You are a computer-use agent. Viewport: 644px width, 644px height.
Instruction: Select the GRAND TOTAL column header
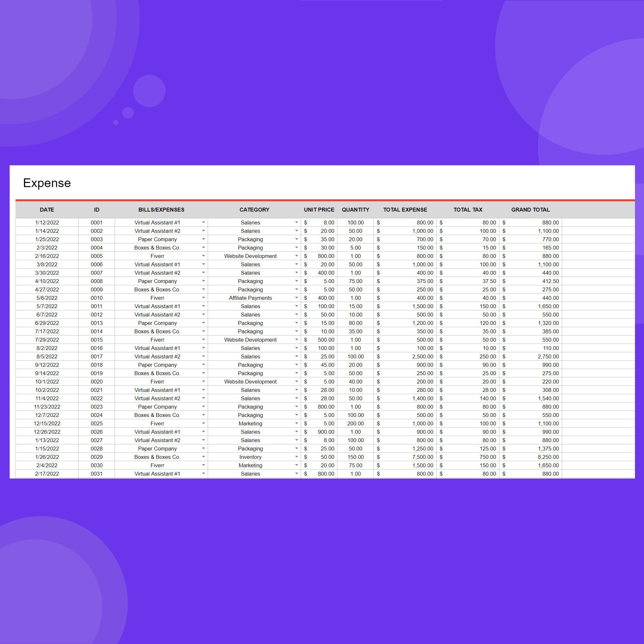[x=530, y=210]
